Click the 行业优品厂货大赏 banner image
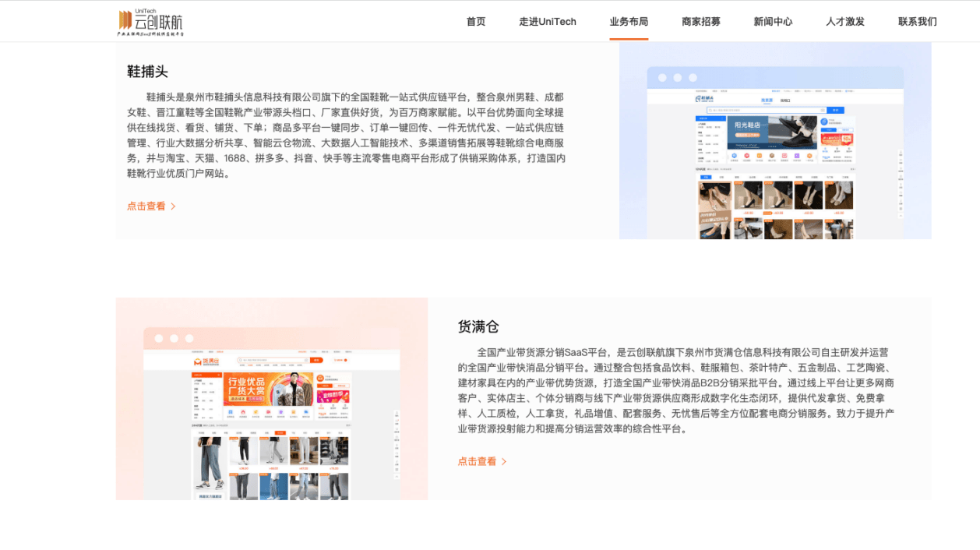The width and height of the screenshot is (980, 550). 269,389
